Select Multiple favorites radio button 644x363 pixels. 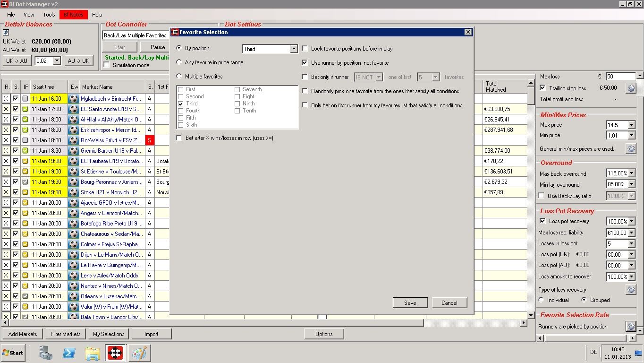[x=179, y=77]
